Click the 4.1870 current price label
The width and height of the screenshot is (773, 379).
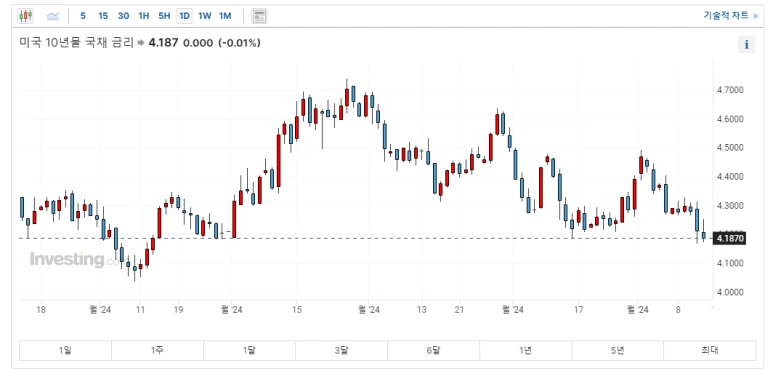click(730, 239)
